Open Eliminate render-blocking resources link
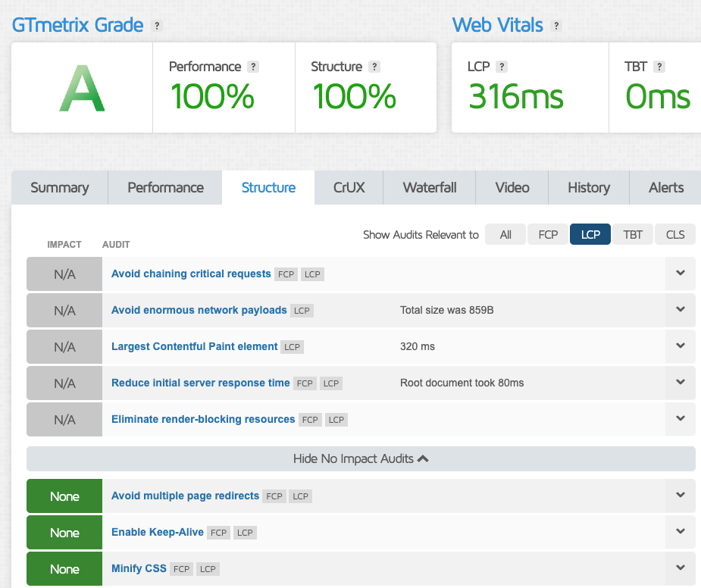Image resolution: width=701 pixels, height=588 pixels. tap(203, 419)
